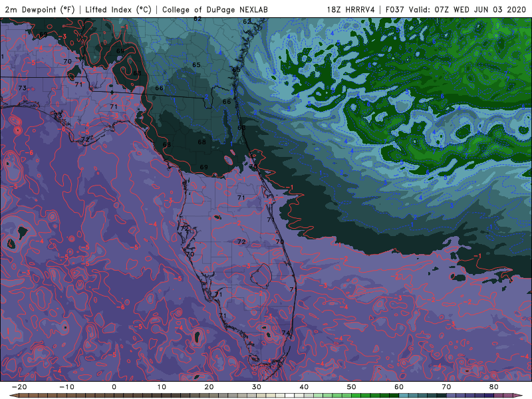532x399 pixels.
Task: Click the "65" dewpoint value over Georgia
Action: tap(196, 65)
